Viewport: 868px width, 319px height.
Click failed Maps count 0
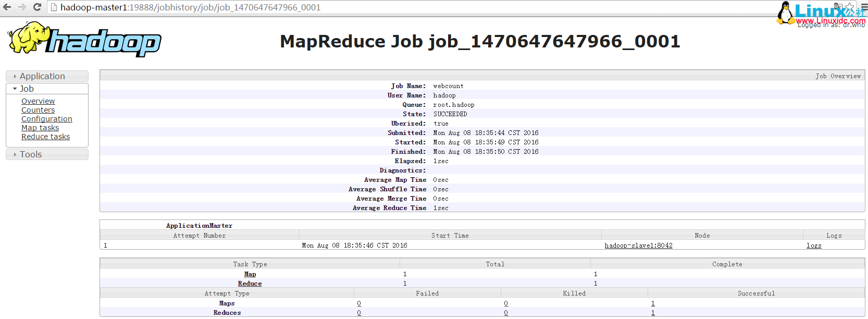pos(359,303)
